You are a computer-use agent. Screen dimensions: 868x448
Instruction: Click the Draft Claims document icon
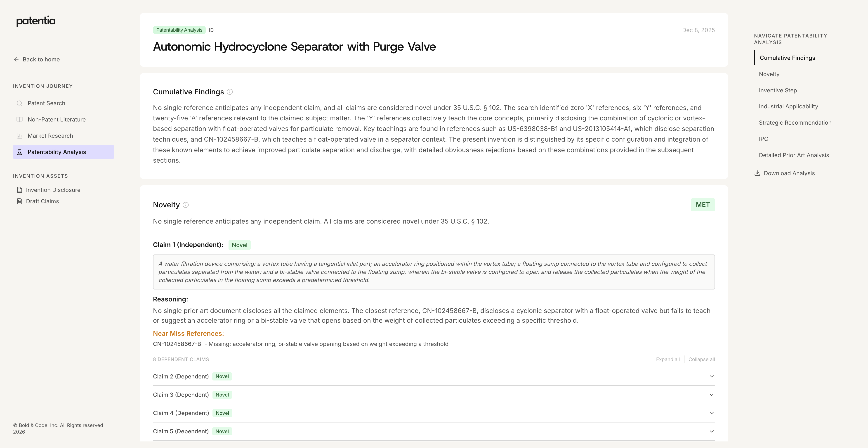pos(19,201)
